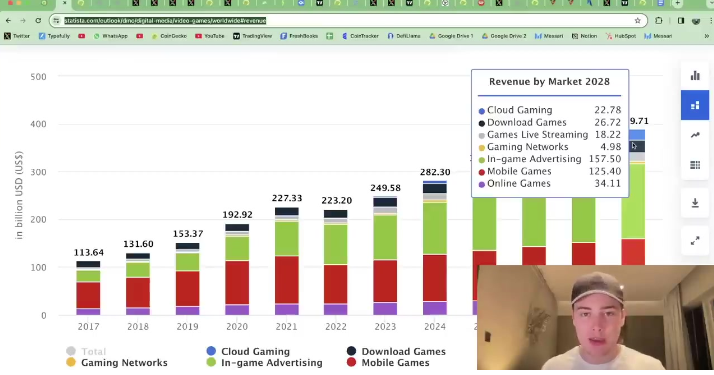This screenshot has height=375, width=714.
Task: Open the WhatsApp bookmark
Action: 110,36
